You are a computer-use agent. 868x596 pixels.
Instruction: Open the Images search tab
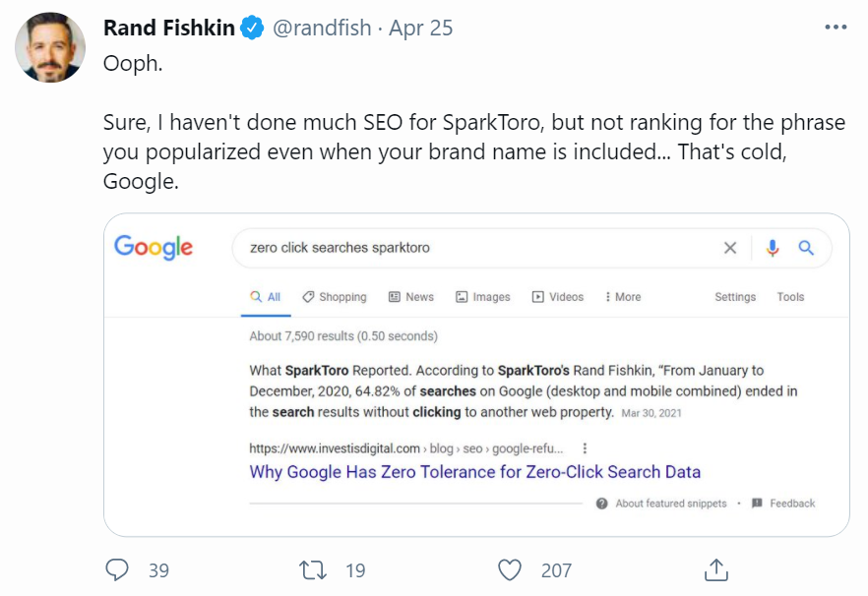(x=483, y=297)
